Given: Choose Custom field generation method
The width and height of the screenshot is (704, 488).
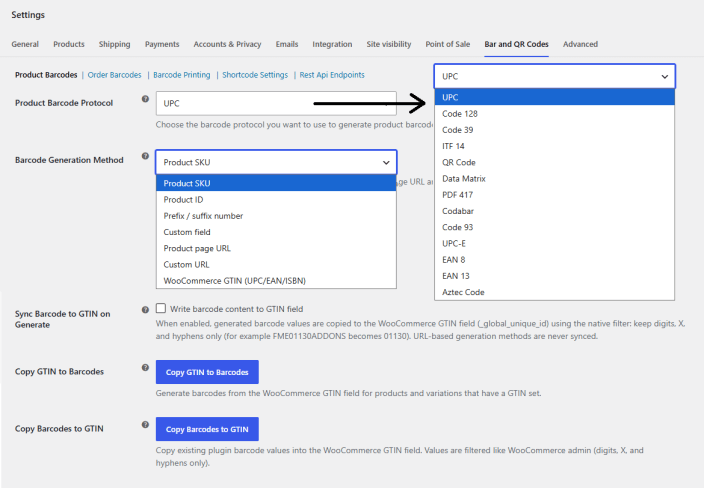Looking at the screenshot, I should pos(276,232).
